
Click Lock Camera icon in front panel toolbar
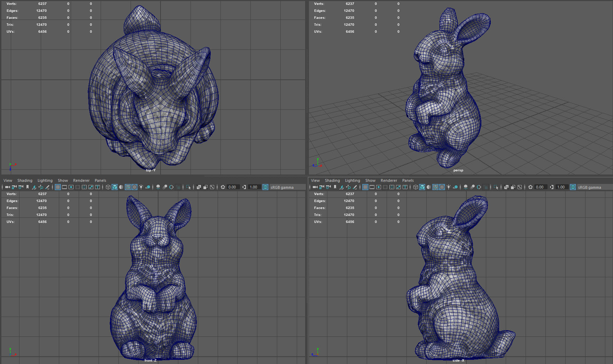click(14, 187)
